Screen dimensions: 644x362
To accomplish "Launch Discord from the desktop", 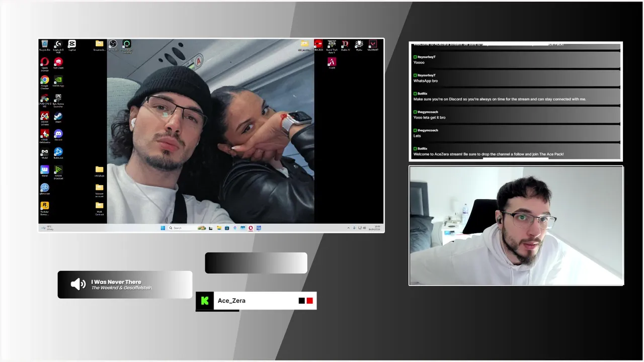I will [x=58, y=136].
